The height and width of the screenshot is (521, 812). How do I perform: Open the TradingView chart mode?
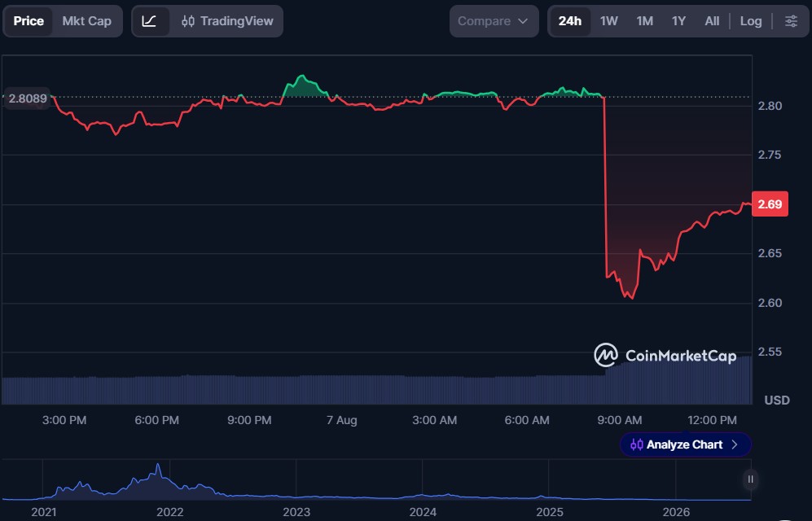226,21
